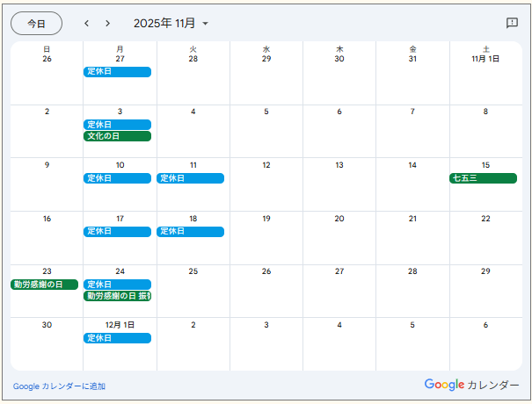The image size is (532, 404).
Task: Select the 文化の日 event
Action: [x=117, y=136]
